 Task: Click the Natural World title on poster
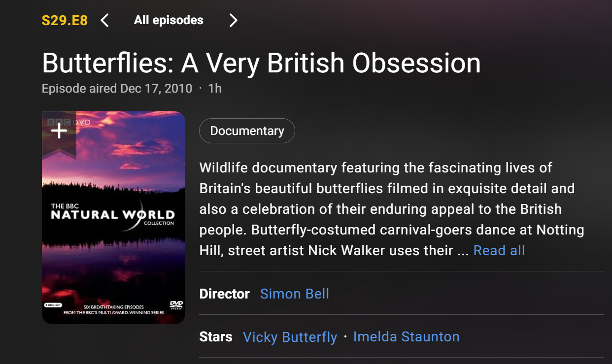click(x=113, y=215)
